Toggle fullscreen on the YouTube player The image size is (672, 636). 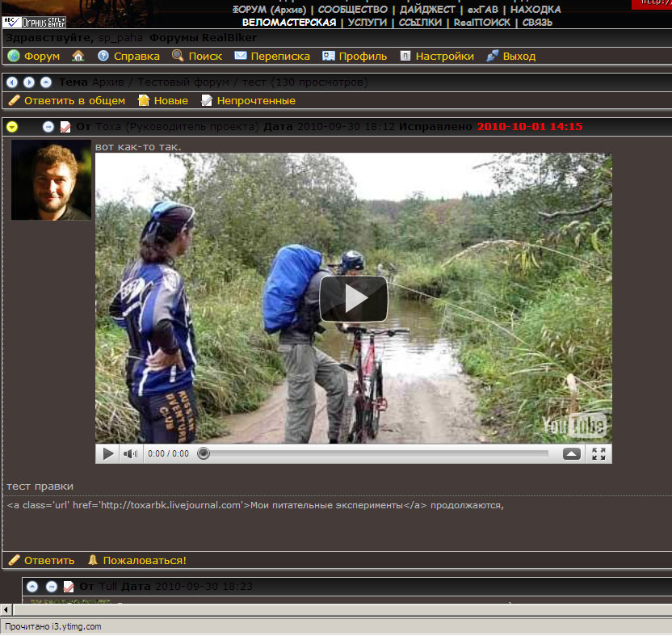click(x=598, y=454)
